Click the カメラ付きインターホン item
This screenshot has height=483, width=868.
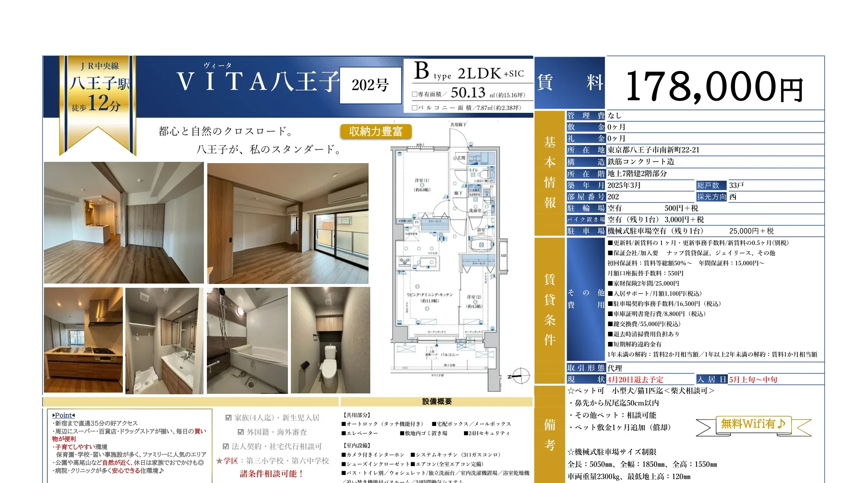pyautogui.click(x=373, y=455)
